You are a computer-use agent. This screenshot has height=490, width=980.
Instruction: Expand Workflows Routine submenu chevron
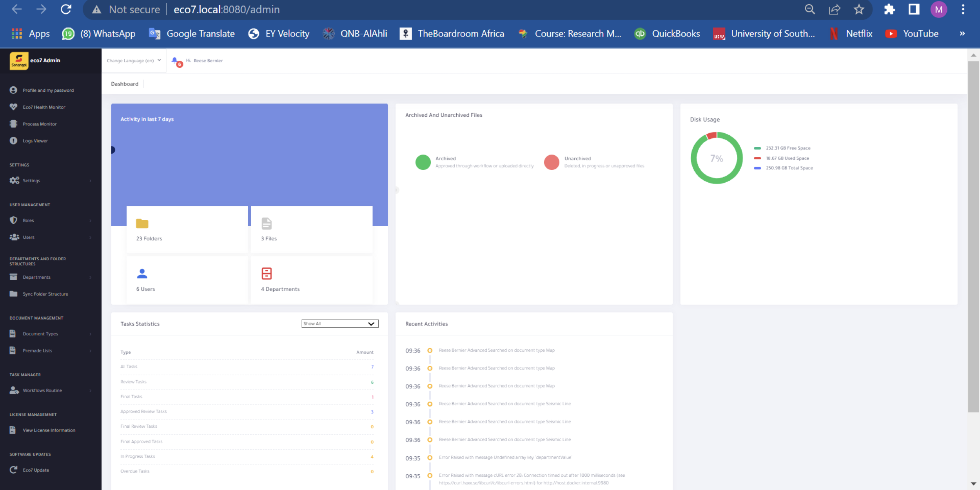tap(91, 390)
